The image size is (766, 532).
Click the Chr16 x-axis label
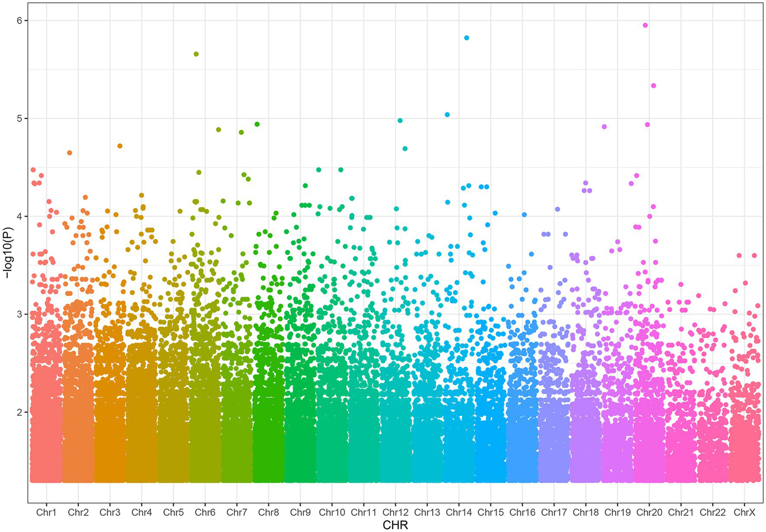(522, 512)
